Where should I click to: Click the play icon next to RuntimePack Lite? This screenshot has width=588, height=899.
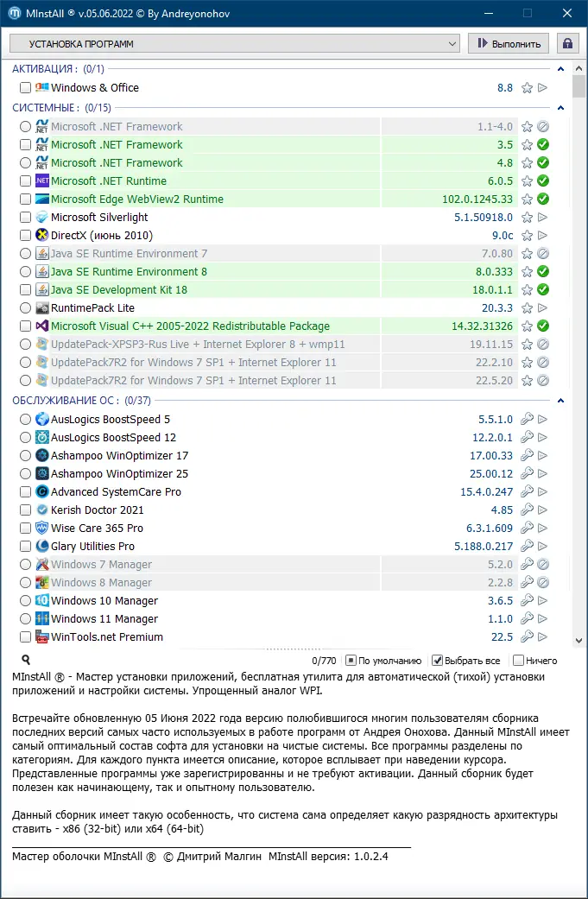542,307
